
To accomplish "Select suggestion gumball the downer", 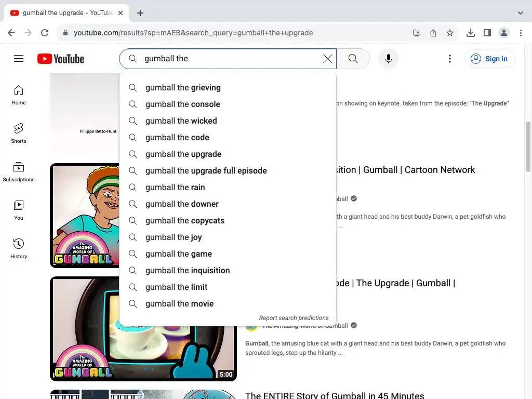I will (x=228, y=204).
